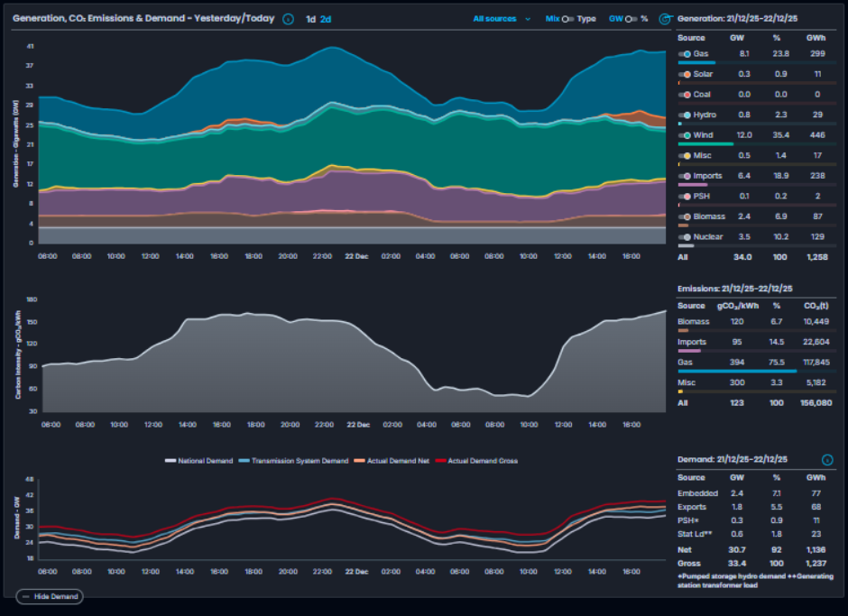
Task: Switch off the Misc source
Action: (686, 156)
